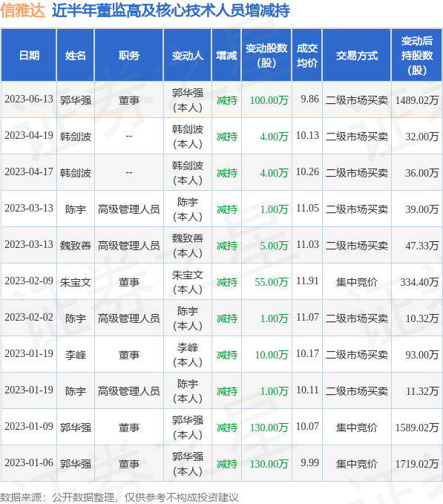Click the 成交均价 column header

pos(307,55)
